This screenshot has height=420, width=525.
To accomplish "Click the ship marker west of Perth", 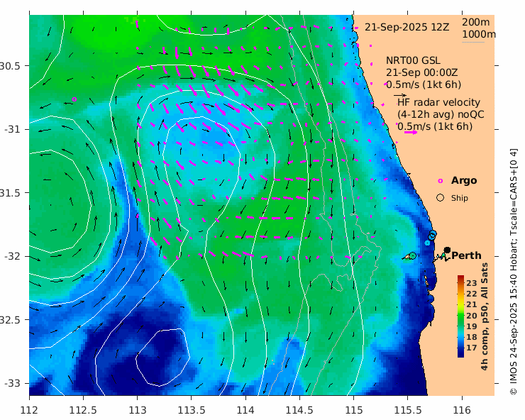I will pyautogui.click(x=412, y=255).
